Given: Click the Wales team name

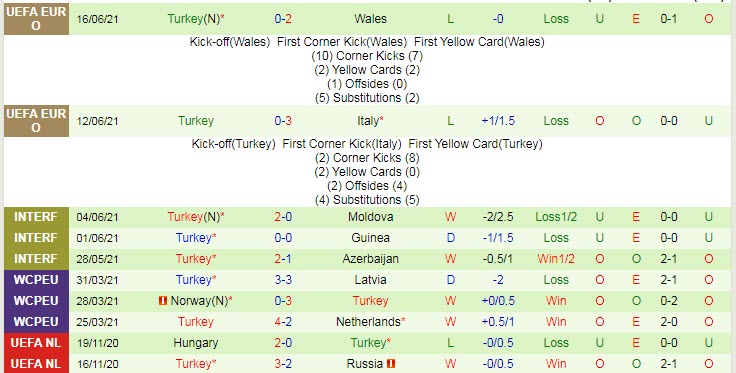Looking at the screenshot, I should [x=370, y=19].
